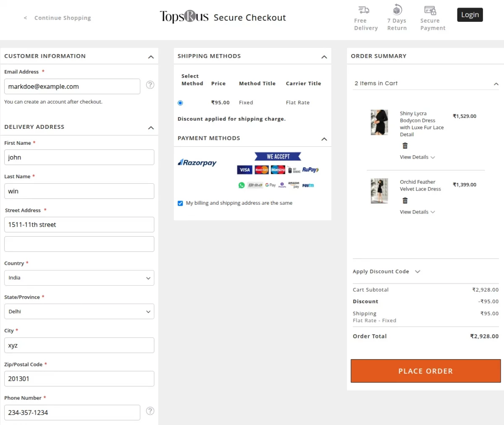Collapse the Customer Information section

tap(151, 57)
